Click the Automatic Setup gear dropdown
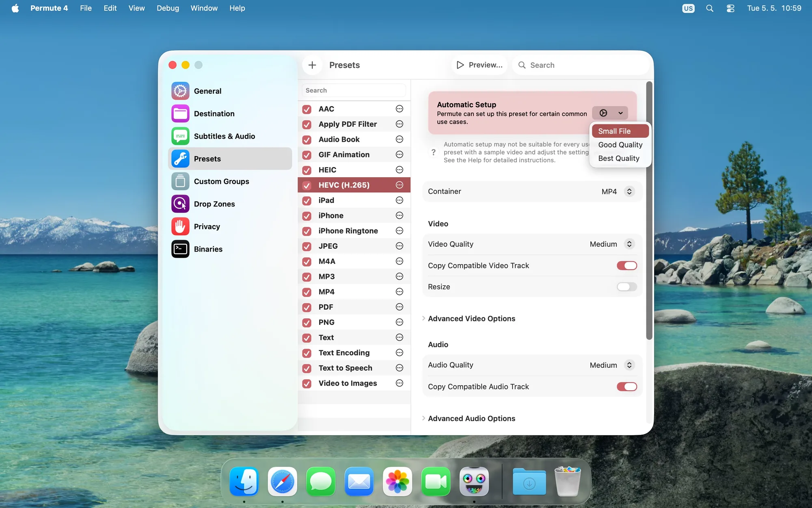 [x=610, y=113]
